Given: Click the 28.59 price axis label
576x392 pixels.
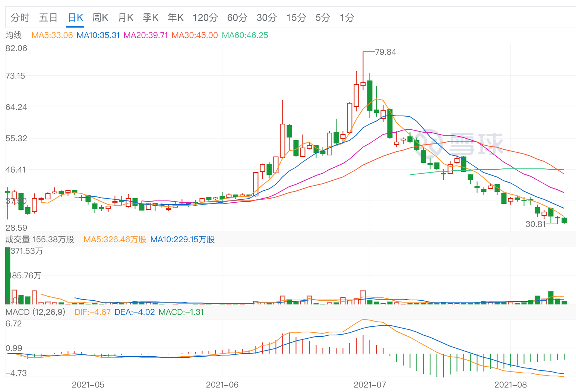Looking at the screenshot, I should click(16, 228).
